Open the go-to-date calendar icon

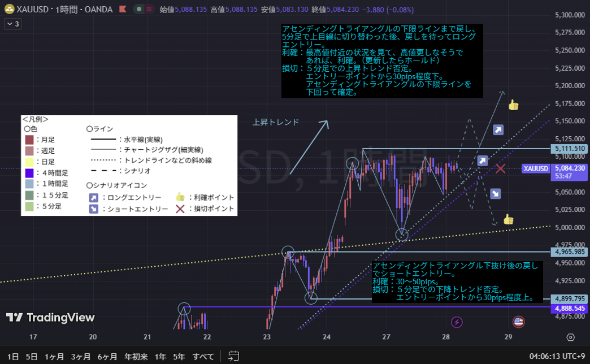tap(233, 356)
